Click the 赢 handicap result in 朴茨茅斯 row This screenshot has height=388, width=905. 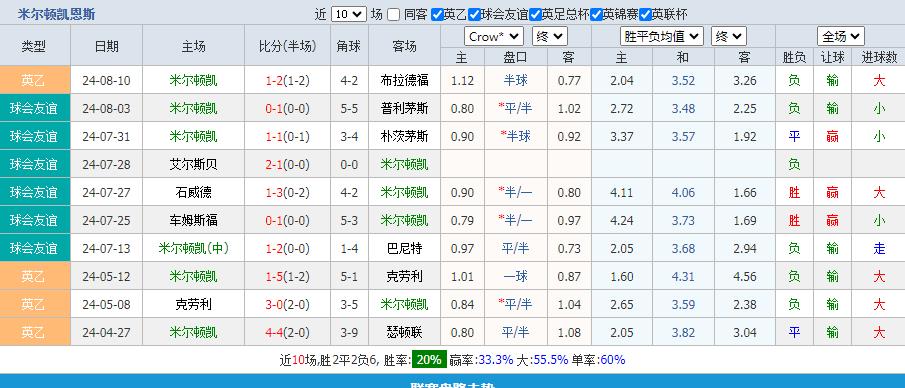(x=832, y=137)
